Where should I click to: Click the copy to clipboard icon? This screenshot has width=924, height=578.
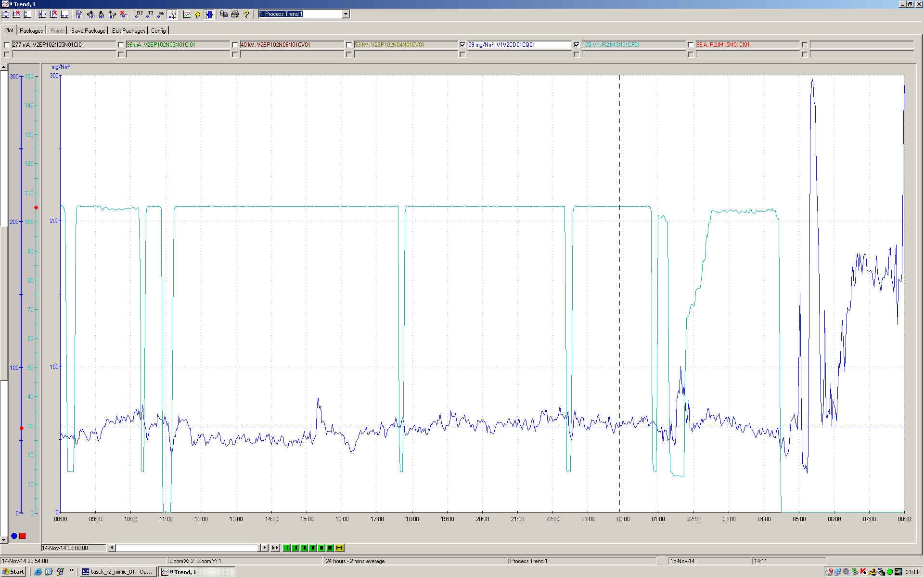(224, 14)
